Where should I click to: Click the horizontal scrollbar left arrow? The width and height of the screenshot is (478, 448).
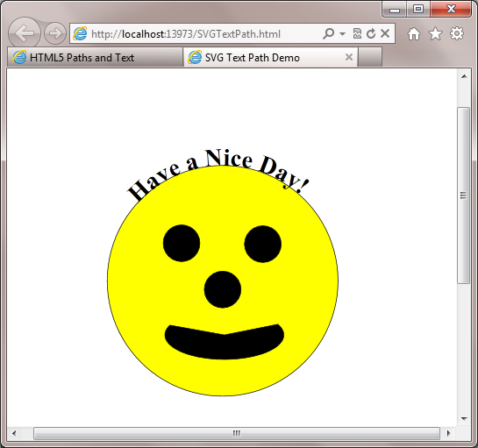click(14, 433)
